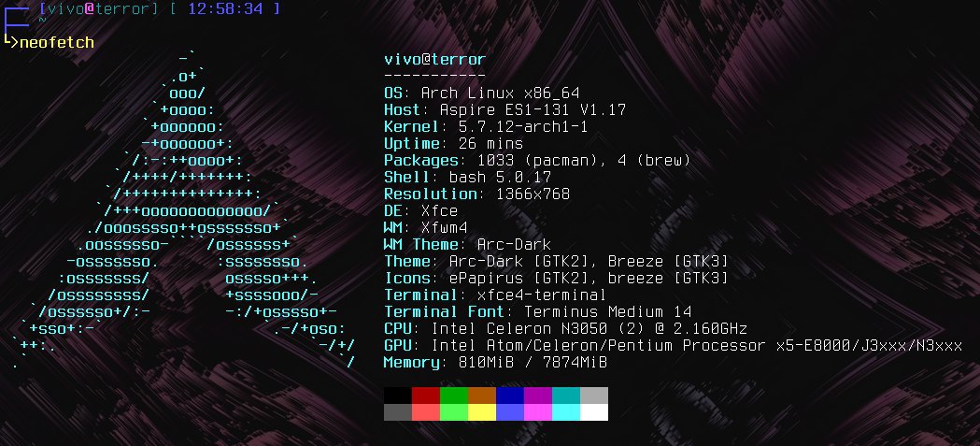Click the teal color block
Screen dimensions: 980x446
click(x=566, y=396)
